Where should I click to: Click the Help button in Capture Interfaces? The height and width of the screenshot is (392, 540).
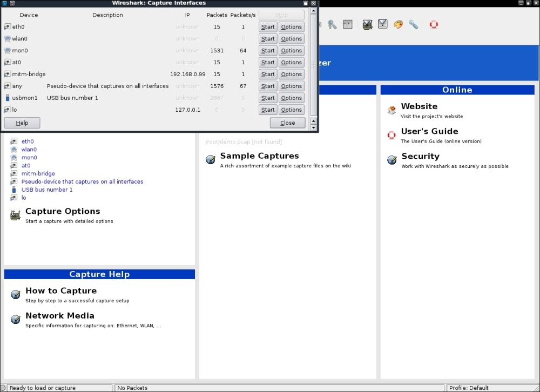point(22,123)
